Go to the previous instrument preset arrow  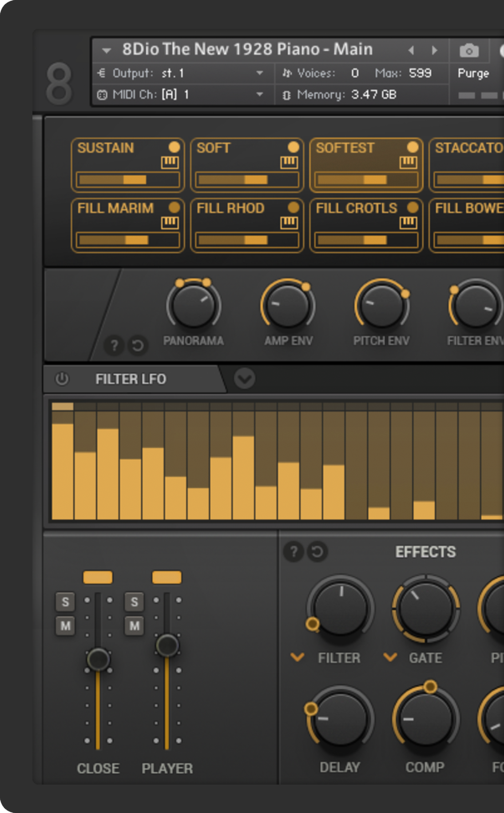[x=411, y=50]
